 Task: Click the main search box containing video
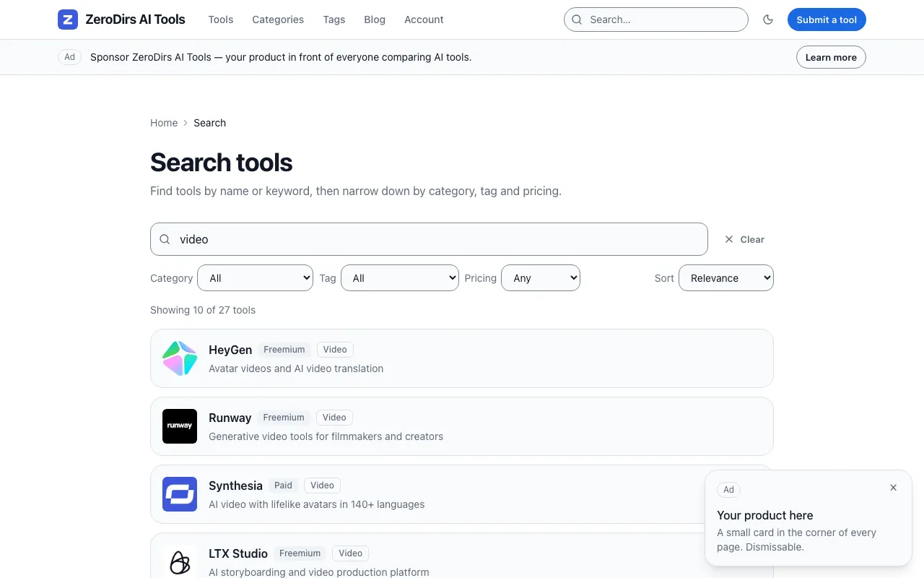coord(429,239)
